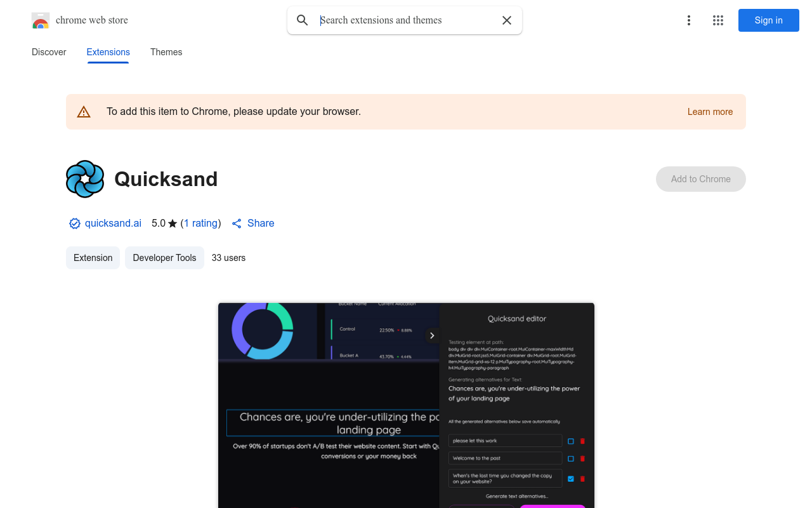This screenshot has width=812, height=508.
Task: Click the search magnifier icon
Action: click(x=303, y=20)
